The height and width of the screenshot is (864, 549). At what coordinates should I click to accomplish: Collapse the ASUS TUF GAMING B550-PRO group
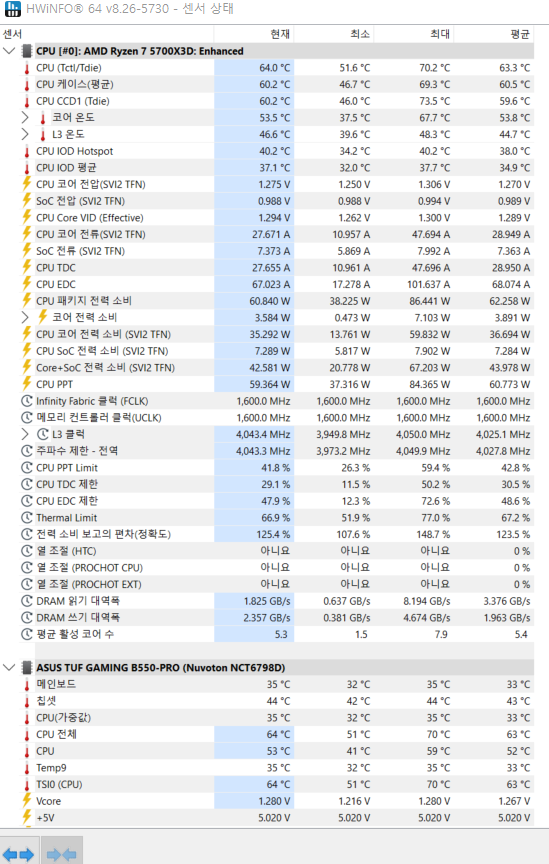click(9, 667)
